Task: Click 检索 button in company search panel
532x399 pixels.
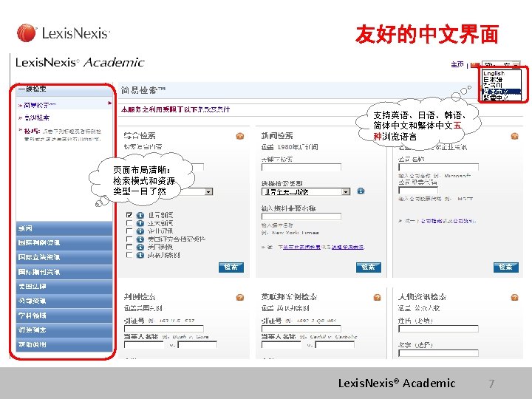Action: coord(506,267)
